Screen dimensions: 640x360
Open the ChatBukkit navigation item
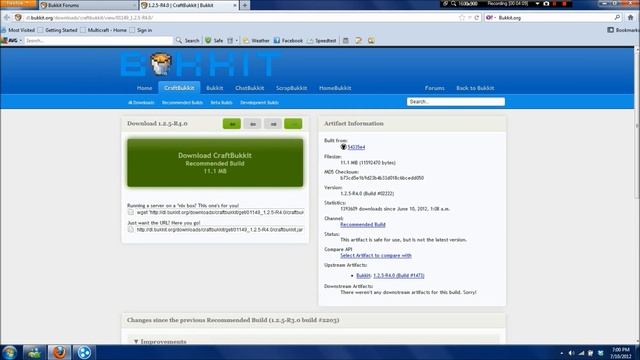249,88
